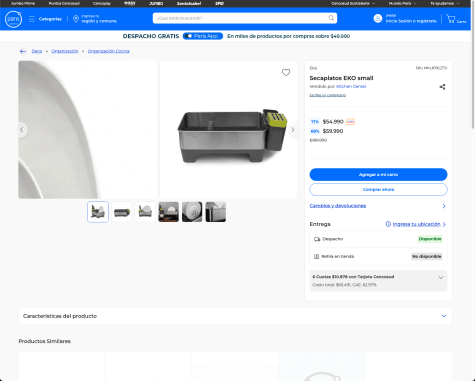
Task: Click the green Disponible badge
Action: 430,239
